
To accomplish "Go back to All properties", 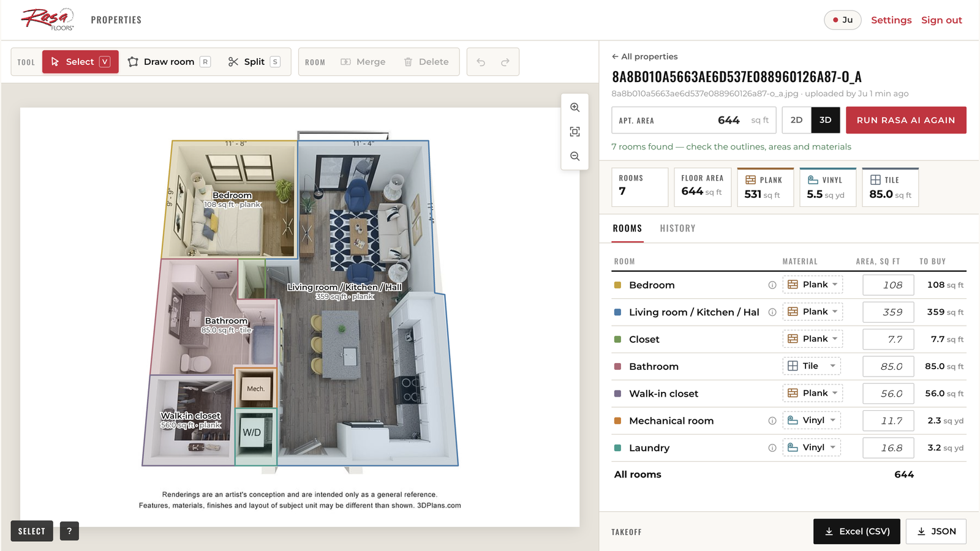I will pos(645,56).
